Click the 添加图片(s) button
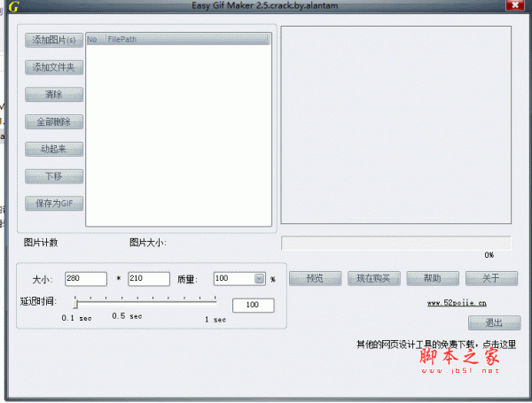The image size is (532, 403). coord(54,41)
